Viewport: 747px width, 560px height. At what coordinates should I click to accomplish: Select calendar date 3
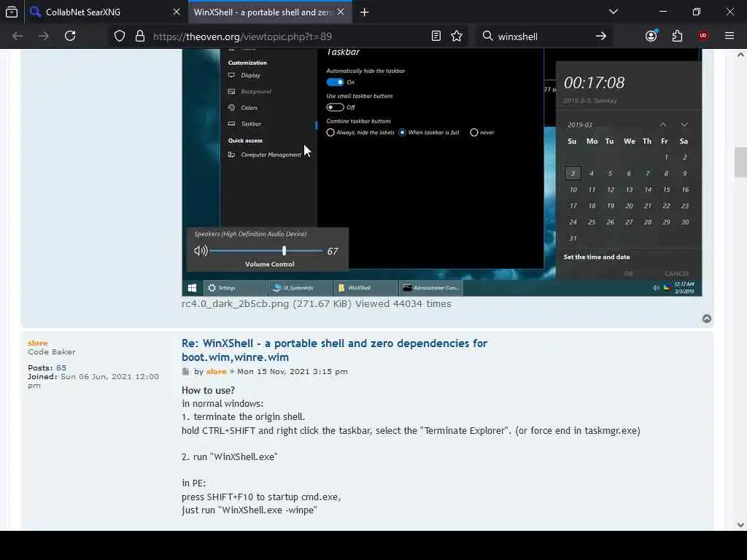point(573,174)
